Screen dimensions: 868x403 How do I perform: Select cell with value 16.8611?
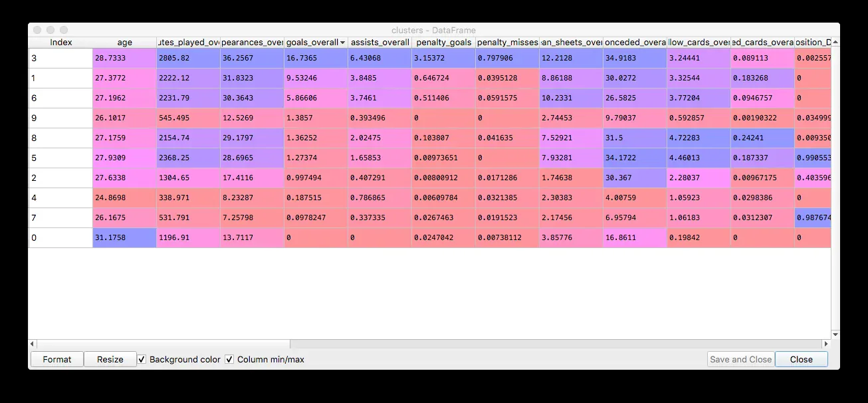[x=635, y=237]
